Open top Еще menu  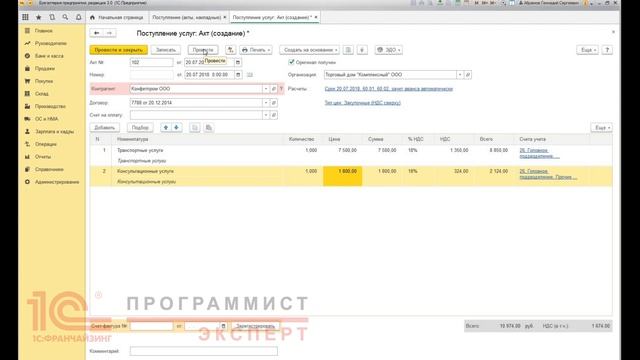coord(588,50)
